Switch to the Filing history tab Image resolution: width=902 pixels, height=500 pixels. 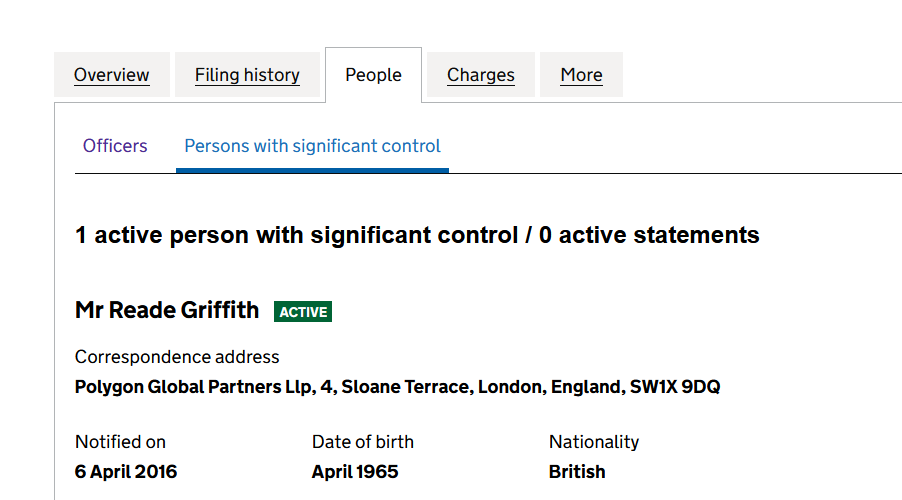coord(247,75)
